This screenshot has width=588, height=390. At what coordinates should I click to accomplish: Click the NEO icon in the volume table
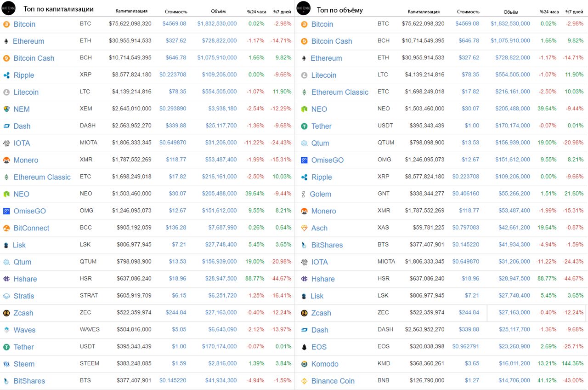pyautogui.click(x=304, y=109)
